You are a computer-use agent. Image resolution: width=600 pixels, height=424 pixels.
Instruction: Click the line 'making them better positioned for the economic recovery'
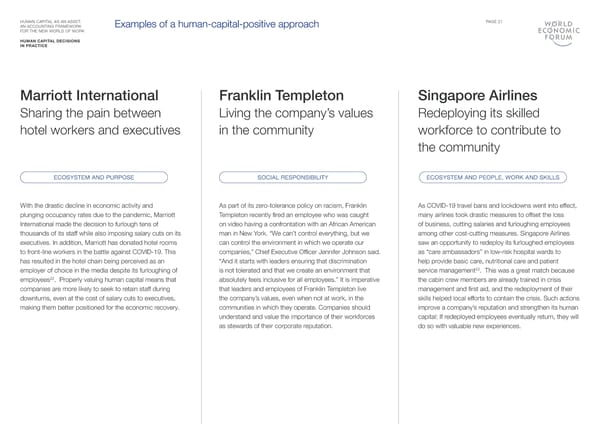99,308
